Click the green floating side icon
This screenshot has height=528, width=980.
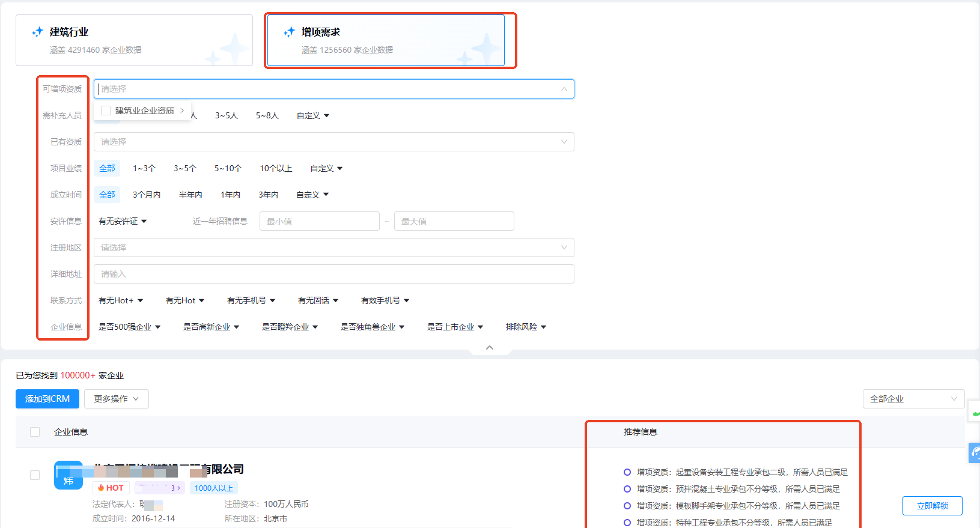pos(975,413)
